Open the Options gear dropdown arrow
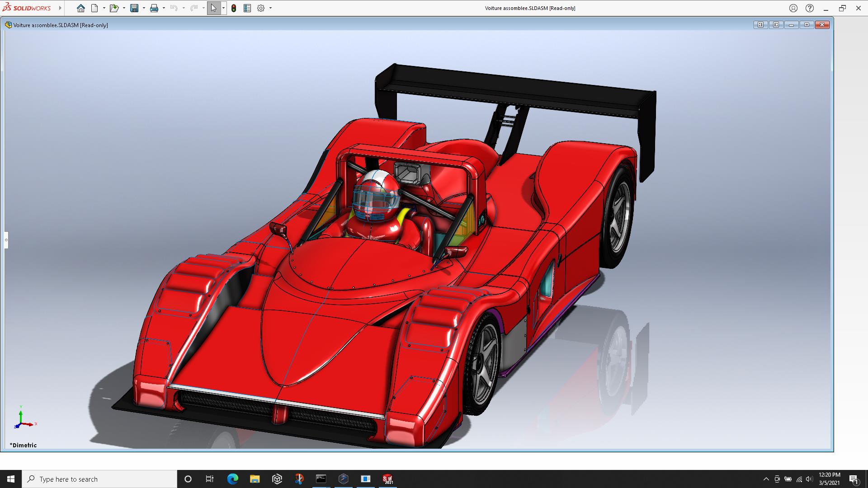The image size is (868, 488). coord(270,8)
